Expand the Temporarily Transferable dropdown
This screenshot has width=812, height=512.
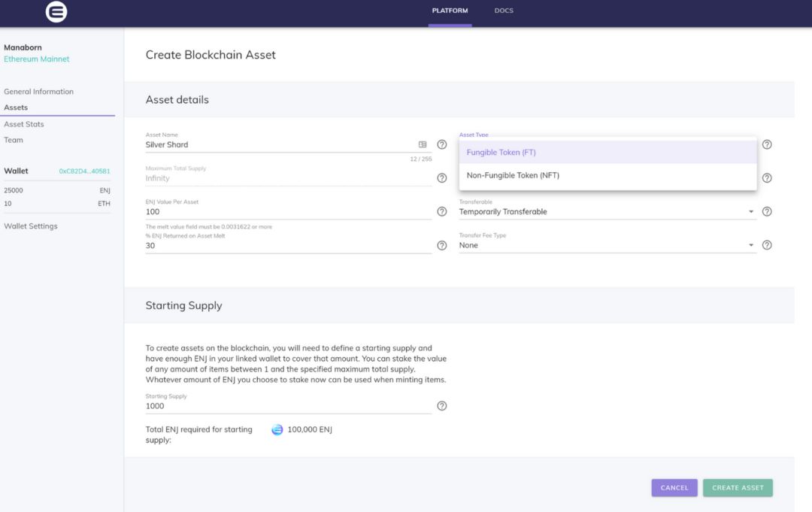tap(607, 212)
